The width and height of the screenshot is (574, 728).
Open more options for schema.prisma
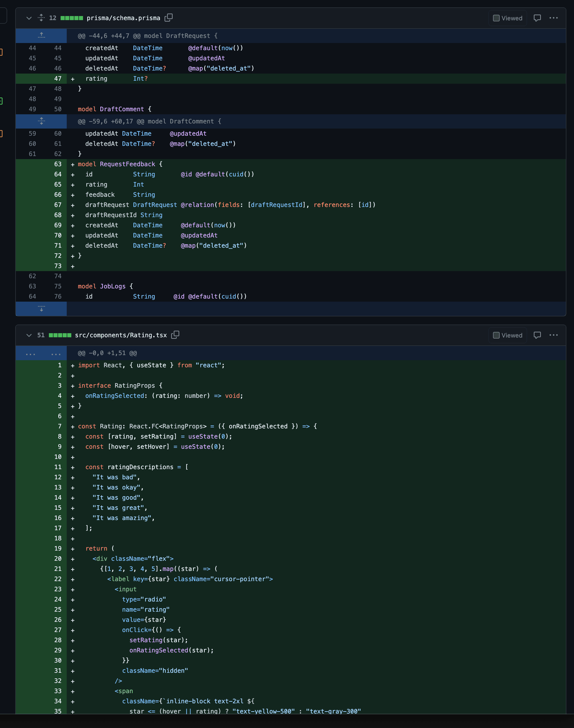click(554, 18)
